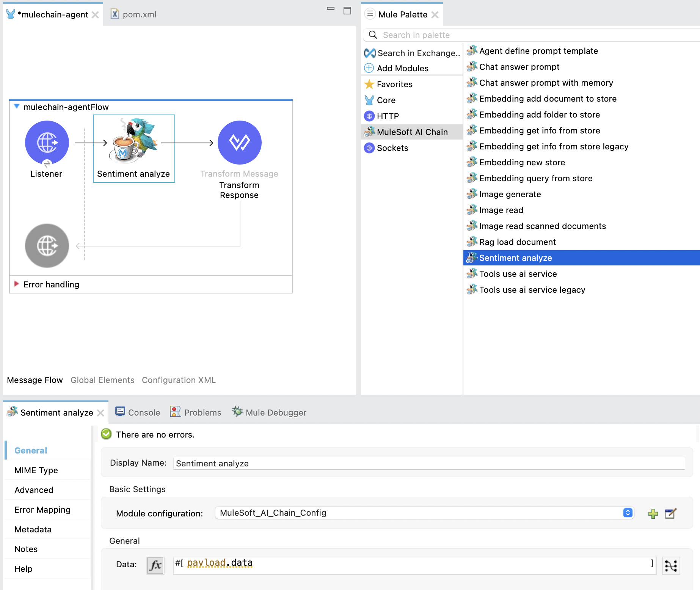This screenshot has height=590, width=700.
Task: Switch to Global Elements view
Action: [102, 380]
